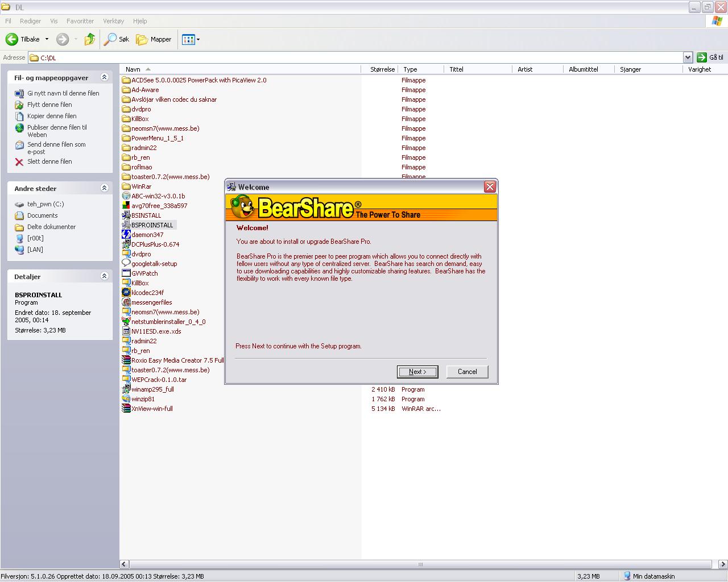Click the Tilbake back arrow icon

(x=11, y=39)
